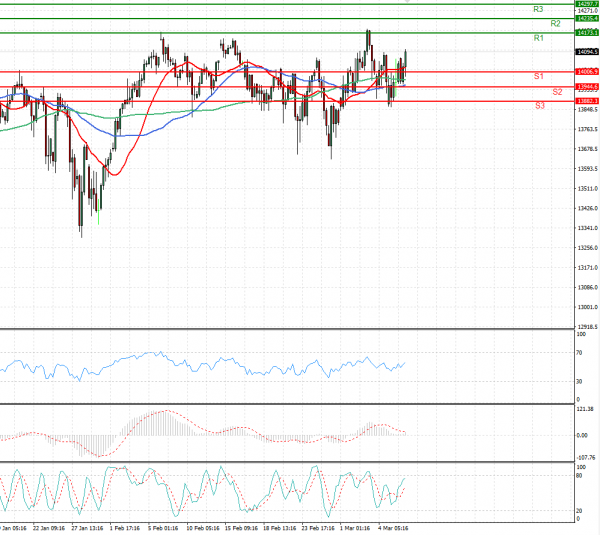
Task: Click the 5 Feb 01:16 time label
Action: 163,528
